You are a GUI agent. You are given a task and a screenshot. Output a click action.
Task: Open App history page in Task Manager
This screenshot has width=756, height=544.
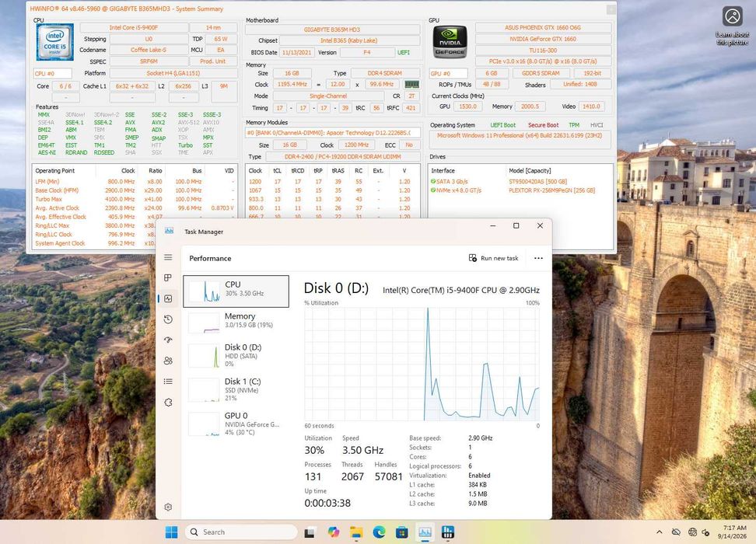point(168,319)
